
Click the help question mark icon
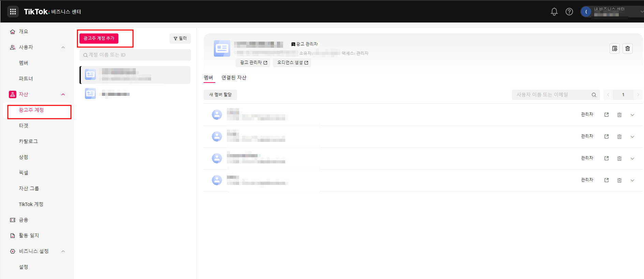click(x=569, y=12)
